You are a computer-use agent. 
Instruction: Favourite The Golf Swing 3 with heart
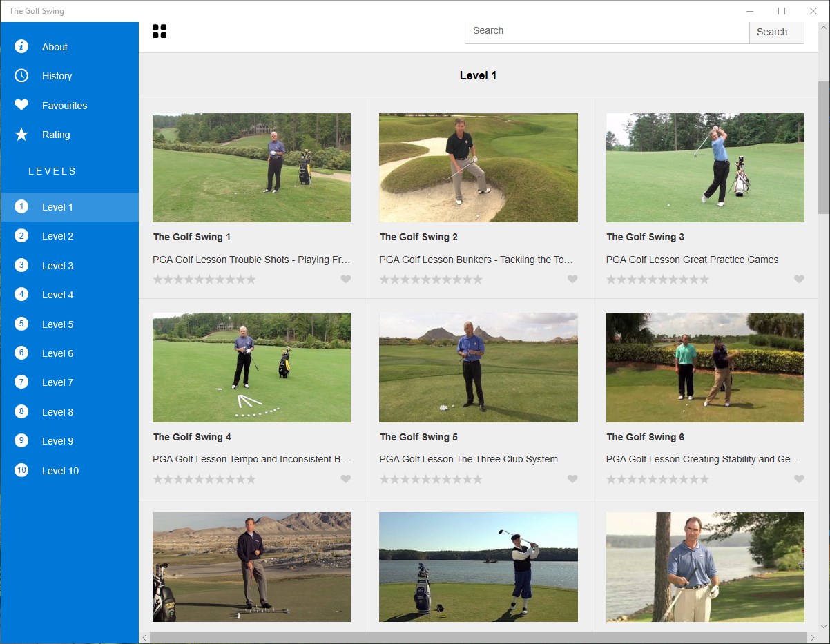click(799, 279)
